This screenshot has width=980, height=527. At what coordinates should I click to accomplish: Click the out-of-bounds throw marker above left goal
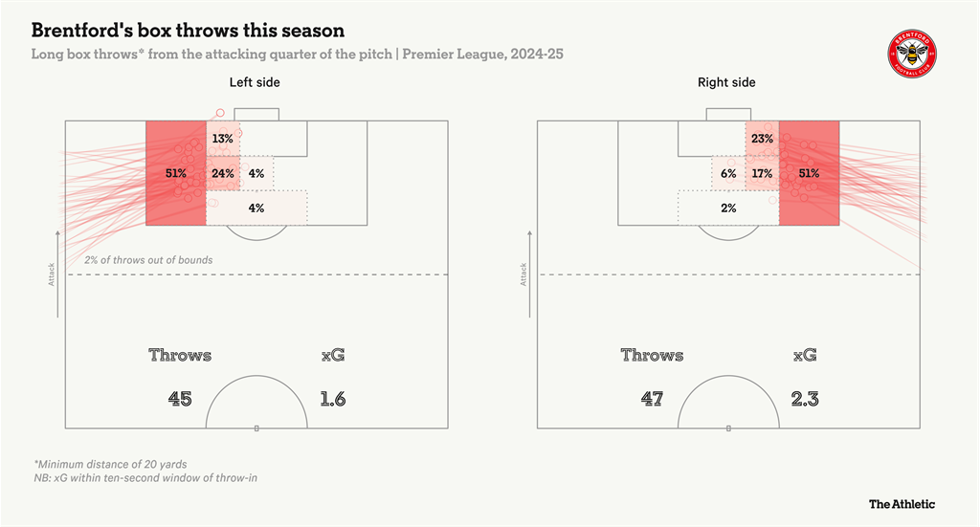pos(220,113)
